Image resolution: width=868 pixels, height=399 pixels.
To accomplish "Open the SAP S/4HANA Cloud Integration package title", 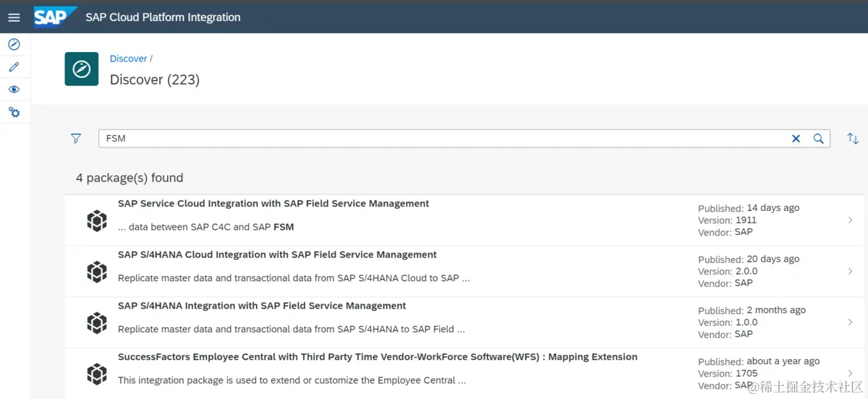I will tap(277, 255).
